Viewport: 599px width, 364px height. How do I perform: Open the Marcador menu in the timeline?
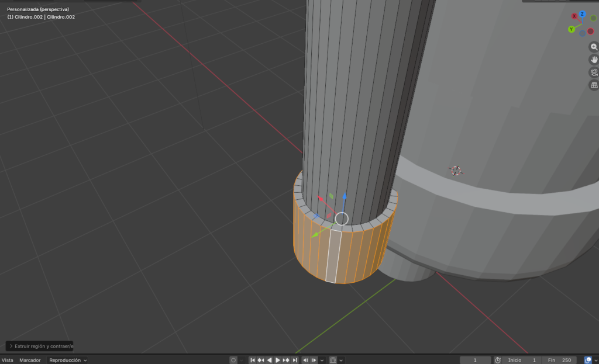coord(30,360)
